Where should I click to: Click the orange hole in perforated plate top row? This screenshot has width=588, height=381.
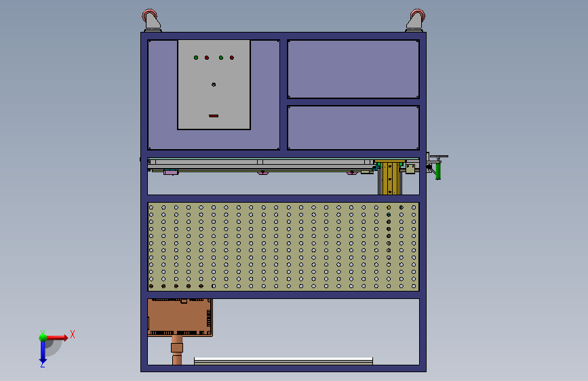pyautogui.click(x=389, y=207)
